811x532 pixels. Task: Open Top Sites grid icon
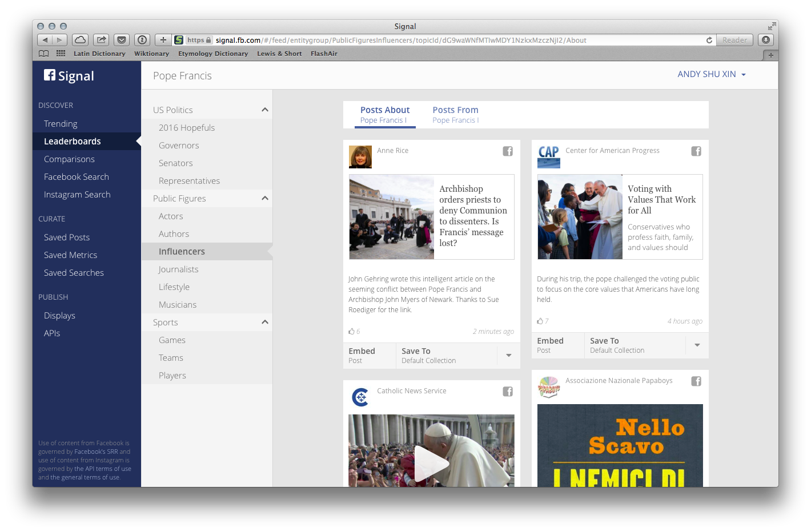(61, 54)
